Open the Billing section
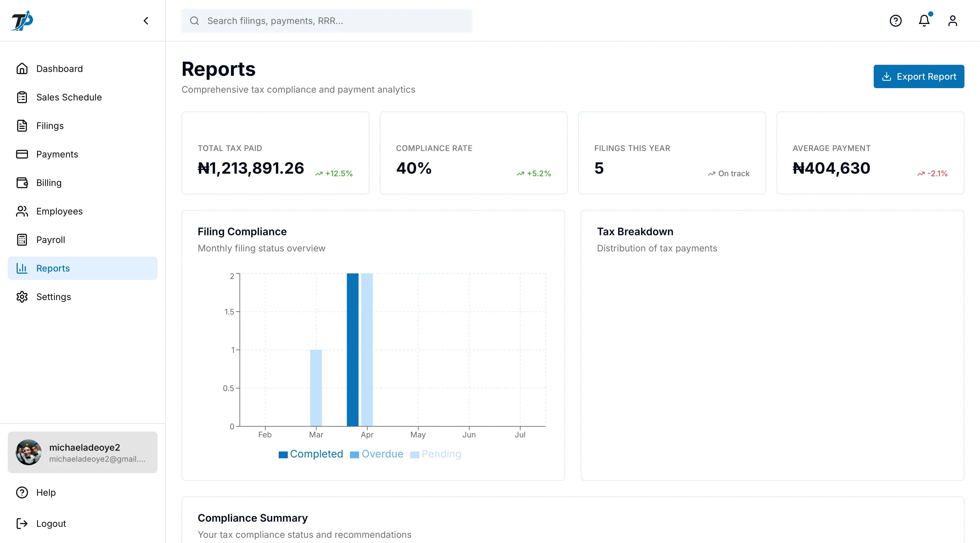The height and width of the screenshot is (543, 980). click(x=83, y=182)
